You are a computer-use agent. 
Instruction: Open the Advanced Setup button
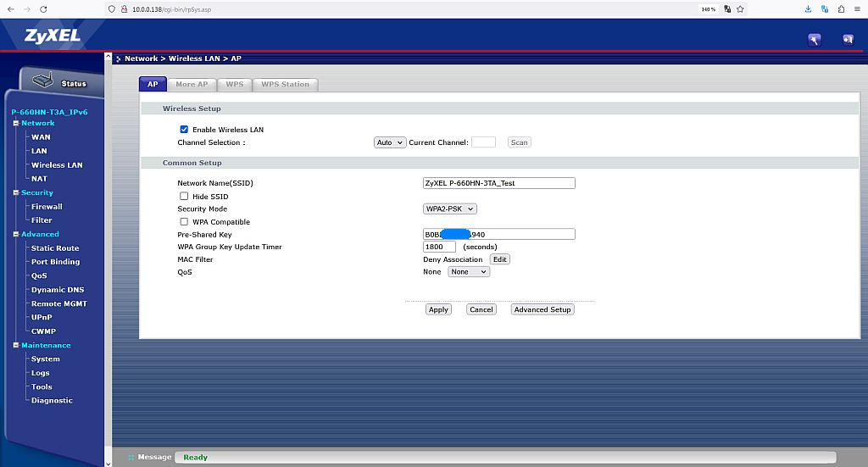[x=542, y=309]
